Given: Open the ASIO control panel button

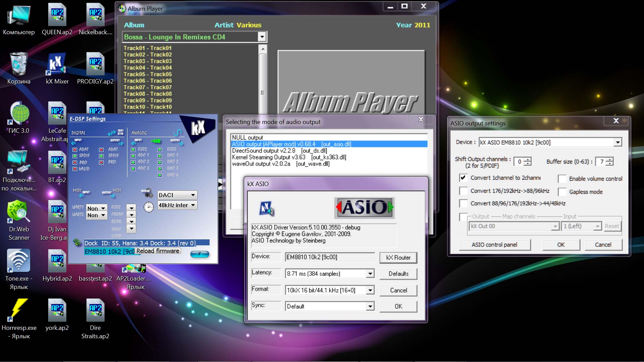Looking at the screenshot, I should coord(494,245).
